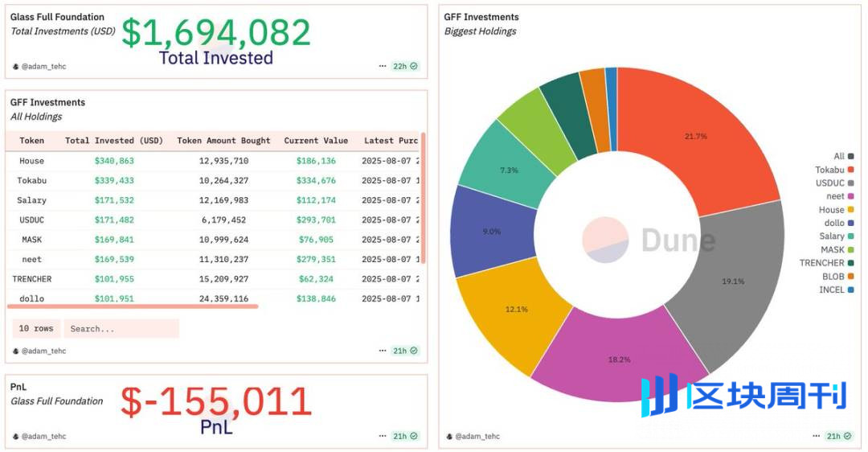Click the $-155,011 PnL counter
The image size is (868, 452).
click(x=216, y=401)
